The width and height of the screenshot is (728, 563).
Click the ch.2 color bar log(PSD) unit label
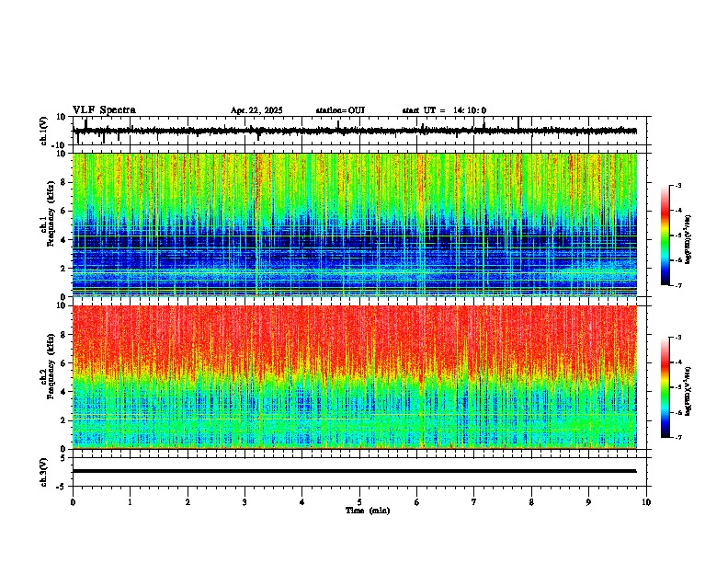(x=688, y=391)
